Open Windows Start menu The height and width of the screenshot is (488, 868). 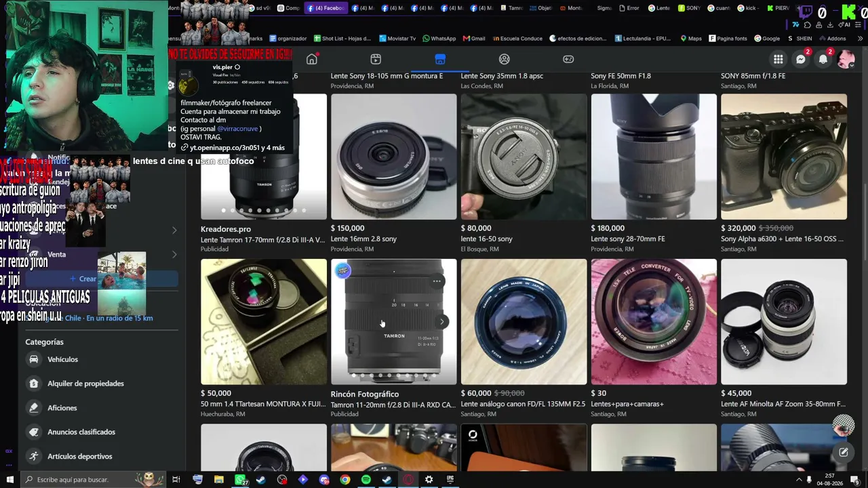[x=9, y=480]
